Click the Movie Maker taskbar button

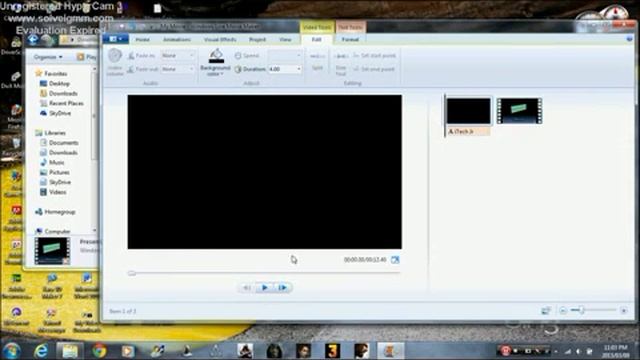391,351
